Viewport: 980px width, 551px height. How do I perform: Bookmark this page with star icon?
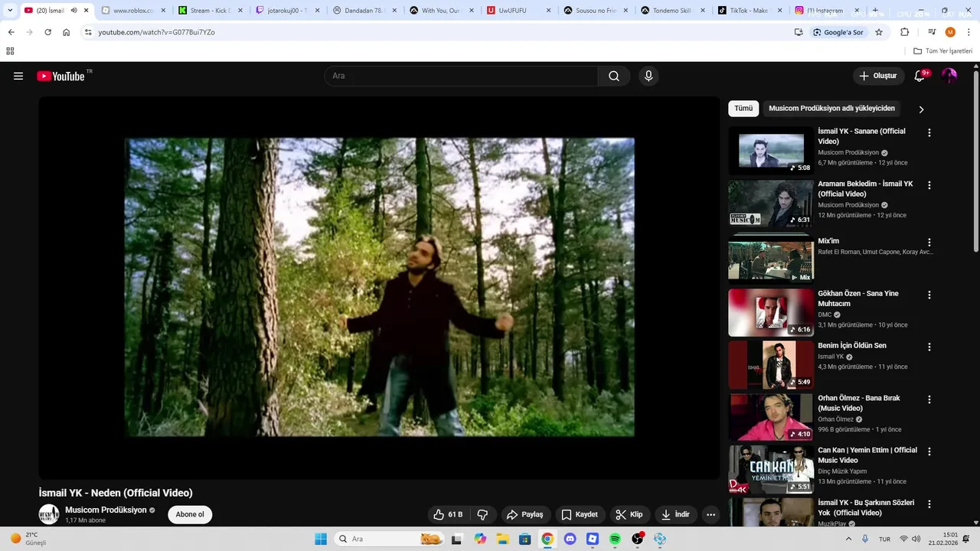[x=879, y=32]
